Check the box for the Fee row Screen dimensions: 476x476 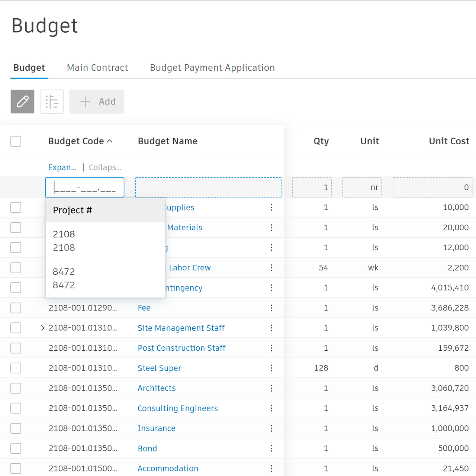[16, 308]
